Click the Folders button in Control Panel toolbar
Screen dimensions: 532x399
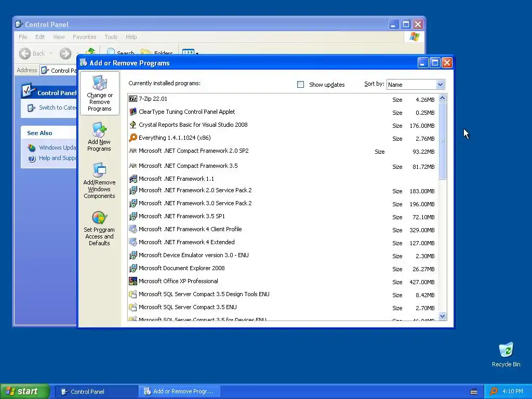(x=157, y=52)
